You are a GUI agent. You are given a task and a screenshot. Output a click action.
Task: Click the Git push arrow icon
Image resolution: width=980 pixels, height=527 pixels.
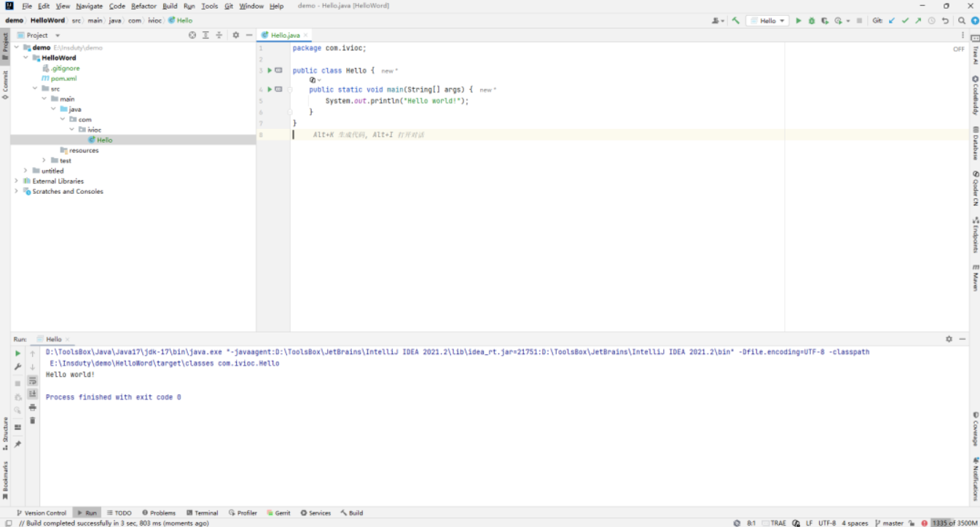[918, 20]
